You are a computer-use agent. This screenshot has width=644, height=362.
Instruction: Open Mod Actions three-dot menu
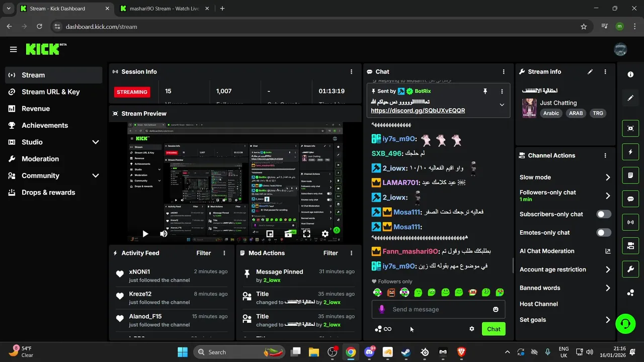pos(351,253)
